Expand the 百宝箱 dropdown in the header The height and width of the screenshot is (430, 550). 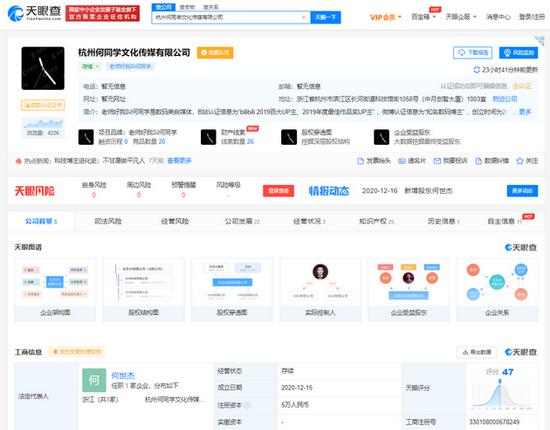click(x=423, y=16)
